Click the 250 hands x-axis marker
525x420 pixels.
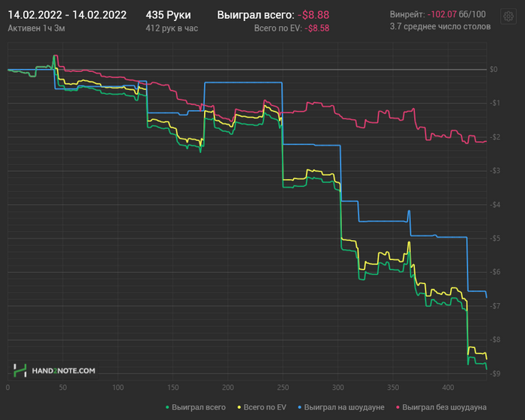(x=283, y=388)
